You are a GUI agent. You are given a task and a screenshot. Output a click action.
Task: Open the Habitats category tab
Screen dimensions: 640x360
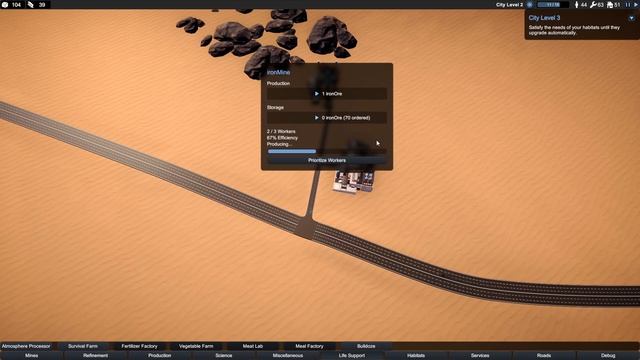tap(416, 356)
